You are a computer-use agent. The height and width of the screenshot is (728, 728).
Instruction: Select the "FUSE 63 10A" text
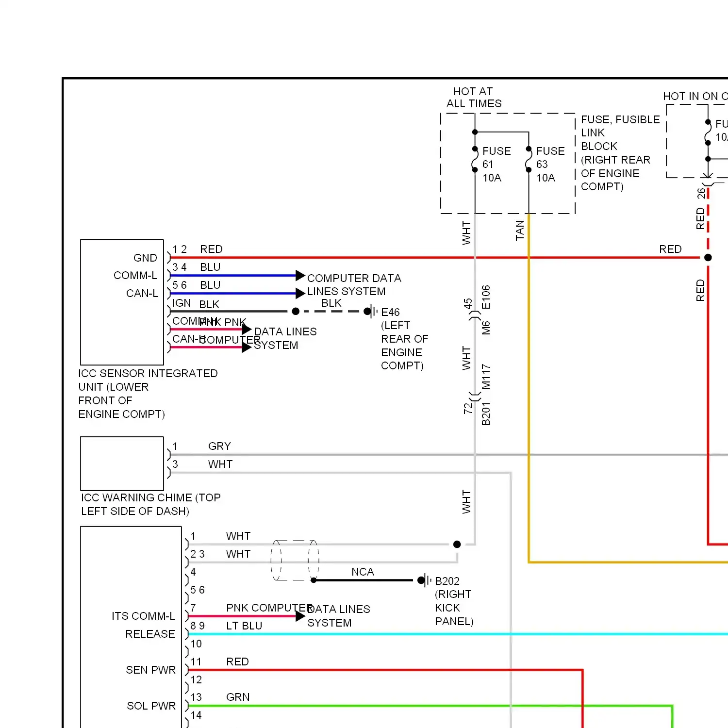550,165
